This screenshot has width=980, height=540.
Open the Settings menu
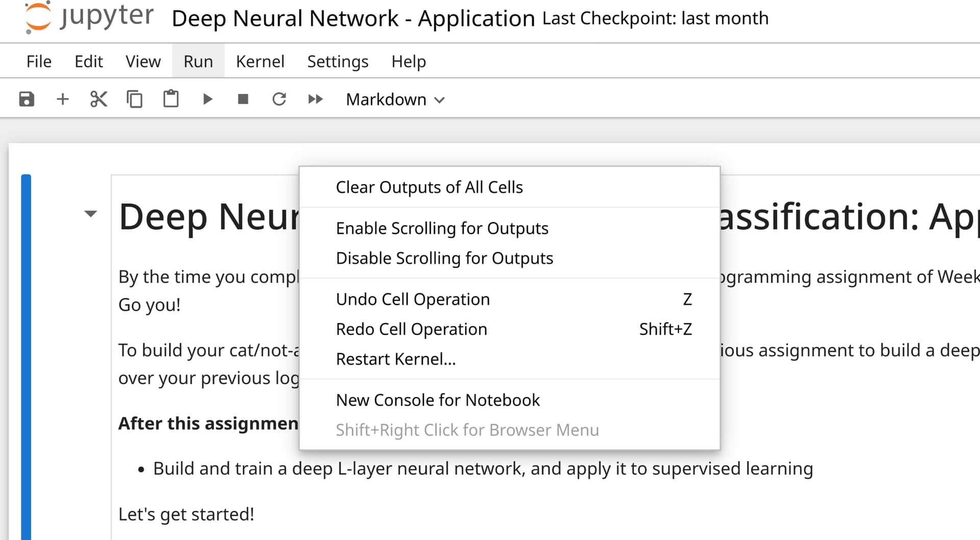click(337, 61)
